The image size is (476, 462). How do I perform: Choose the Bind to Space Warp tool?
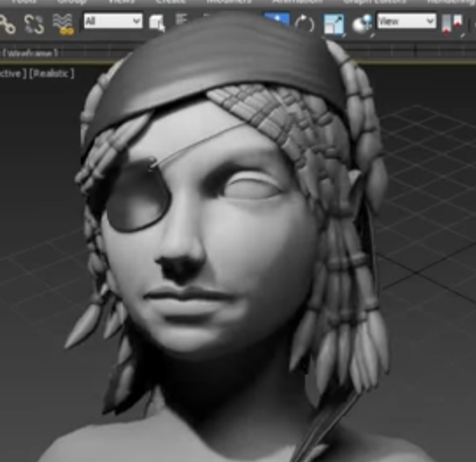(62, 24)
